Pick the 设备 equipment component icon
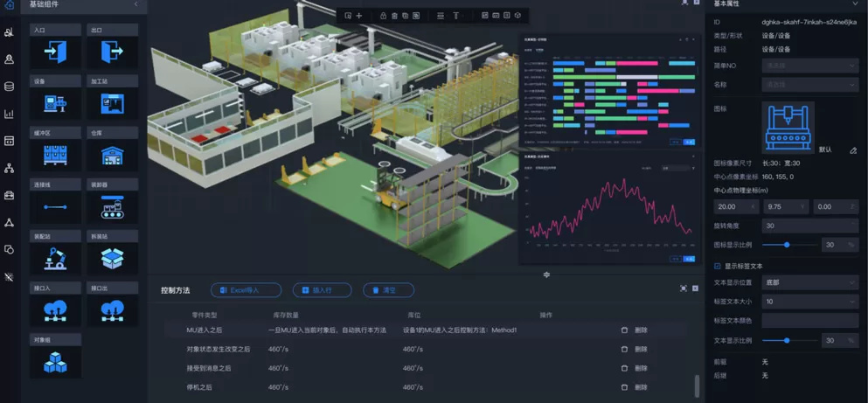The width and height of the screenshot is (868, 403). [x=55, y=103]
